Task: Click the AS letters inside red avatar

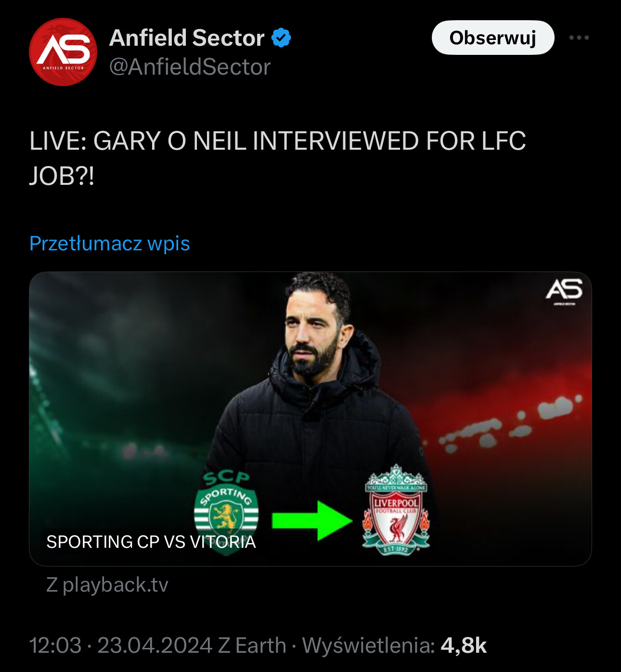Action: tap(64, 50)
